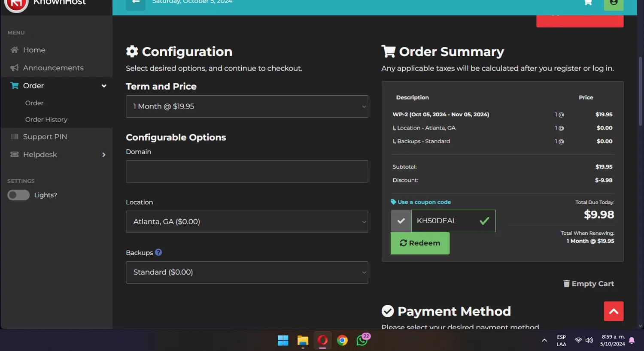Image resolution: width=644 pixels, height=351 pixels.
Task: Open the shopping cart icon in header
Action: tap(588, 3)
